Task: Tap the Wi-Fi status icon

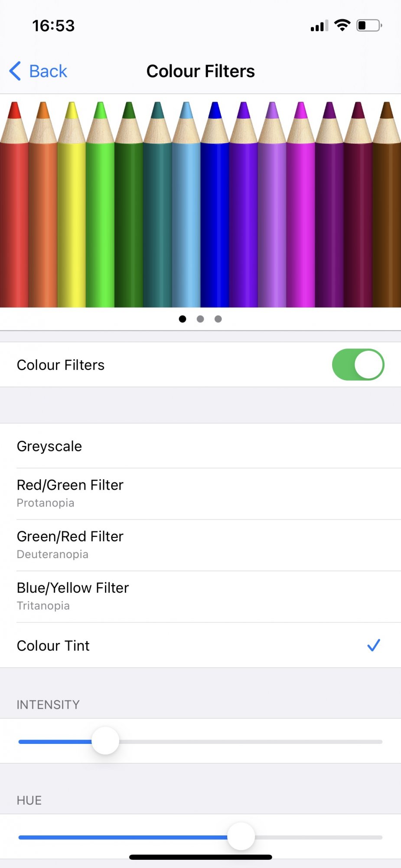Action: click(x=342, y=25)
